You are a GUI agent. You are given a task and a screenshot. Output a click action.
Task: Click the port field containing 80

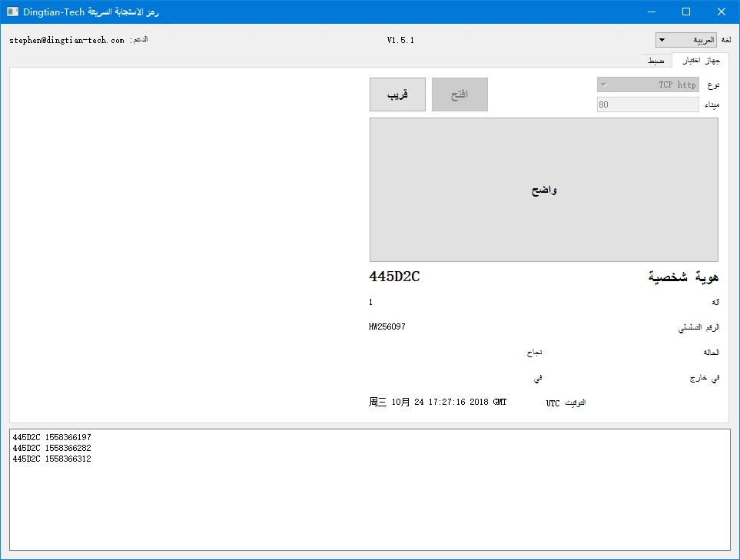click(648, 104)
